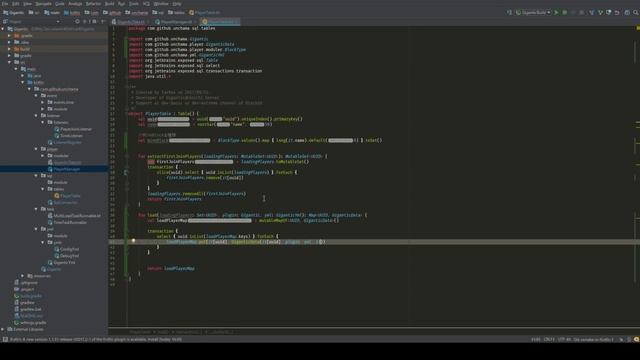Viewport: 640px width, 360px height.
Task: Place cursor on 'return loadPlayerMap' line
Action: (171, 269)
